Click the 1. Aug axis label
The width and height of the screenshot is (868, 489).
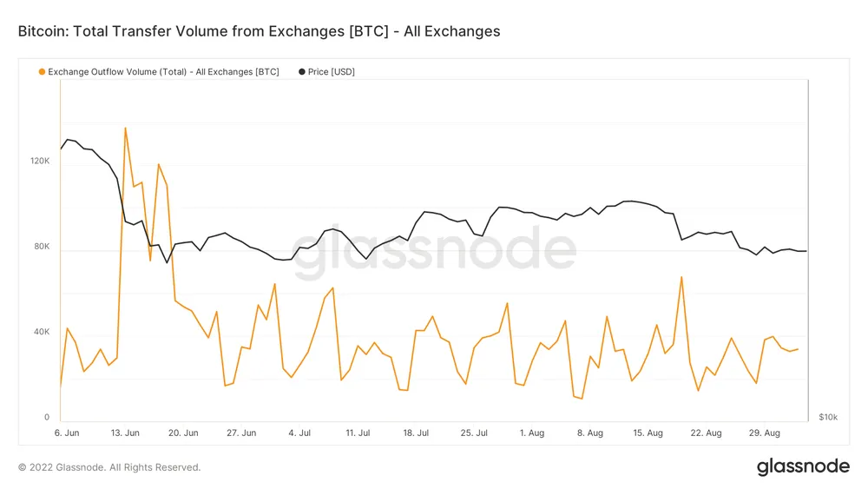532,433
